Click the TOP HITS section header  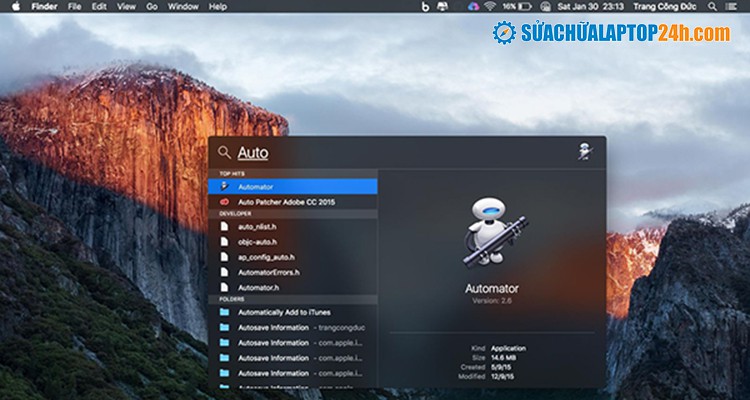(x=232, y=174)
